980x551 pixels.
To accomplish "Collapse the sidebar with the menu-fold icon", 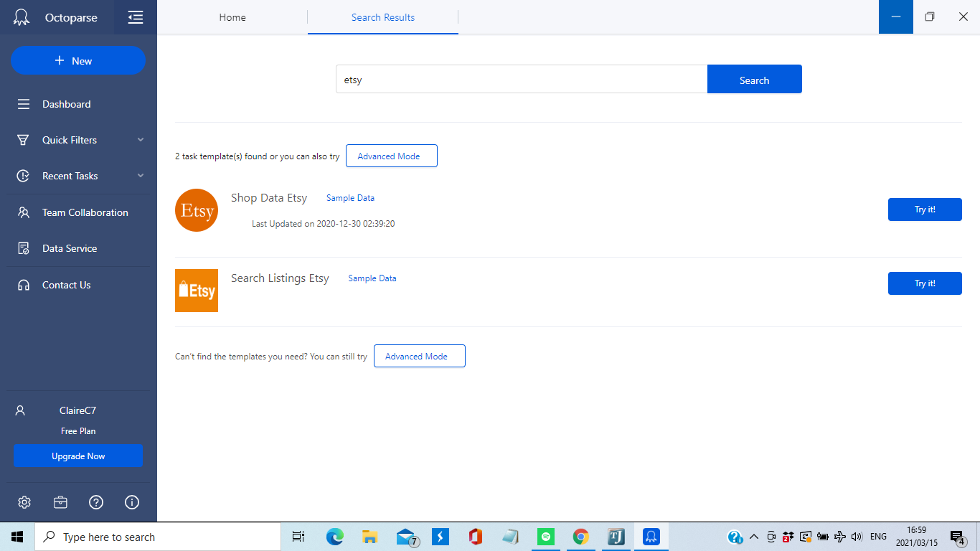I will (135, 17).
